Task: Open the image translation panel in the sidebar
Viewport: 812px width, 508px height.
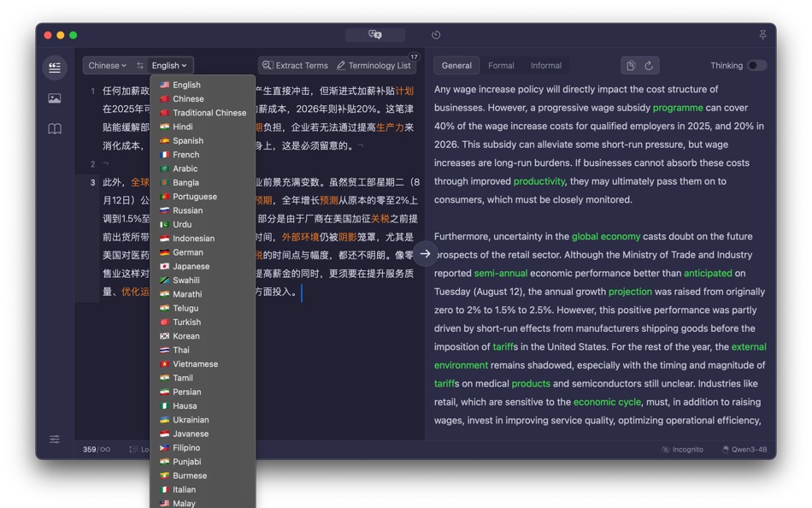Action: point(54,97)
